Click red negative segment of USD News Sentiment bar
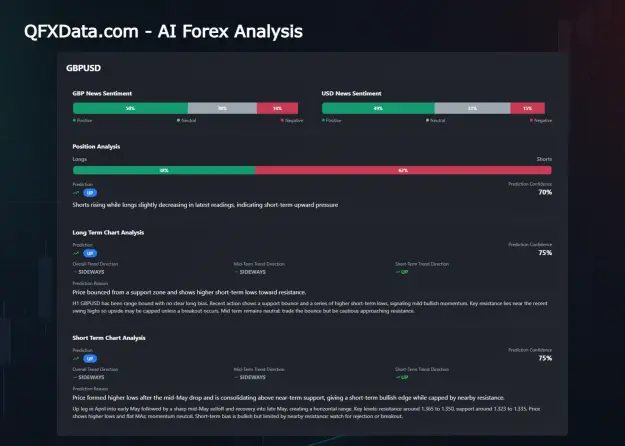625x446 pixels. [528, 108]
